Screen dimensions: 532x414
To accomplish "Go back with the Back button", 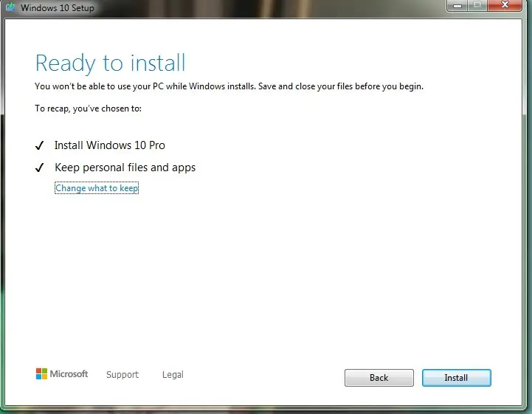I will (x=379, y=378).
